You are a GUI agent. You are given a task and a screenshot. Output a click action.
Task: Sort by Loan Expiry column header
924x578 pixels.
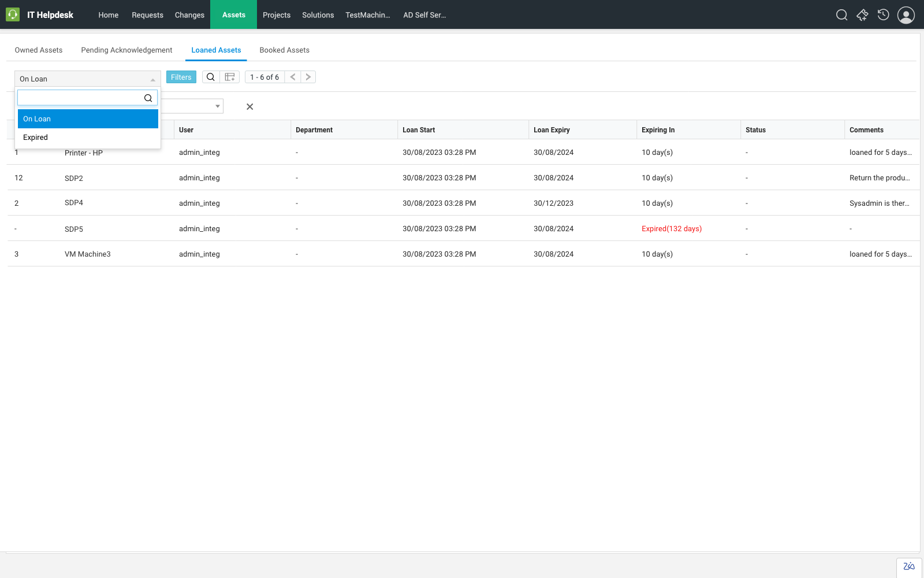pos(552,130)
